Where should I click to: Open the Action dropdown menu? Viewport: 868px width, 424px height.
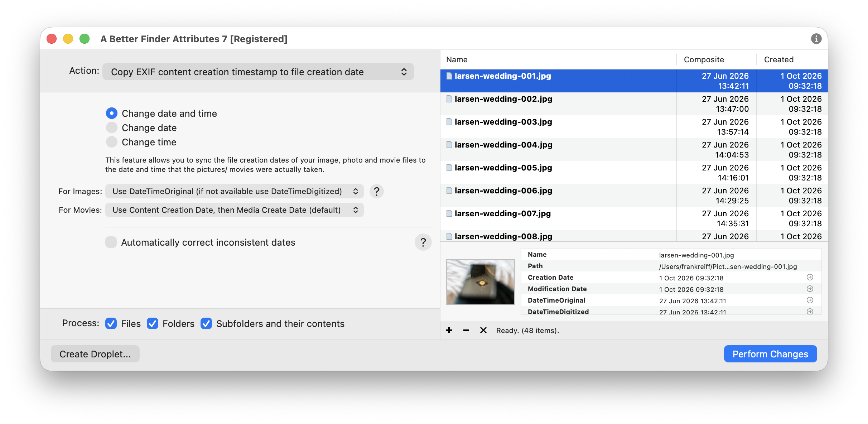coord(258,72)
